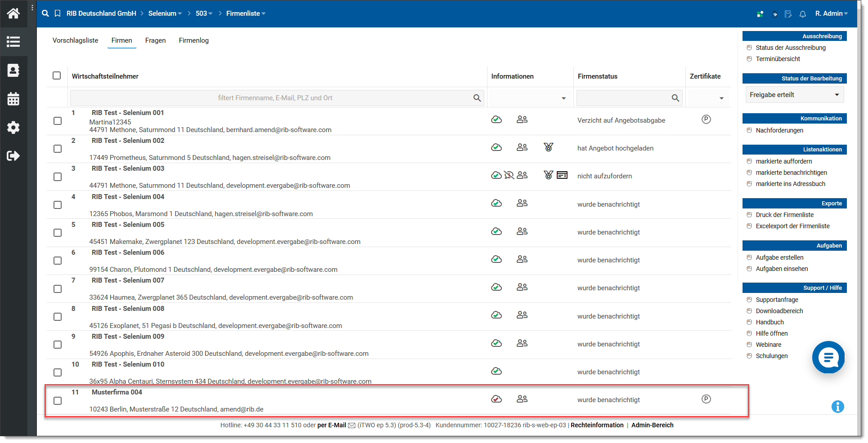Open the notebook with pen icon

pyautogui.click(x=788, y=14)
